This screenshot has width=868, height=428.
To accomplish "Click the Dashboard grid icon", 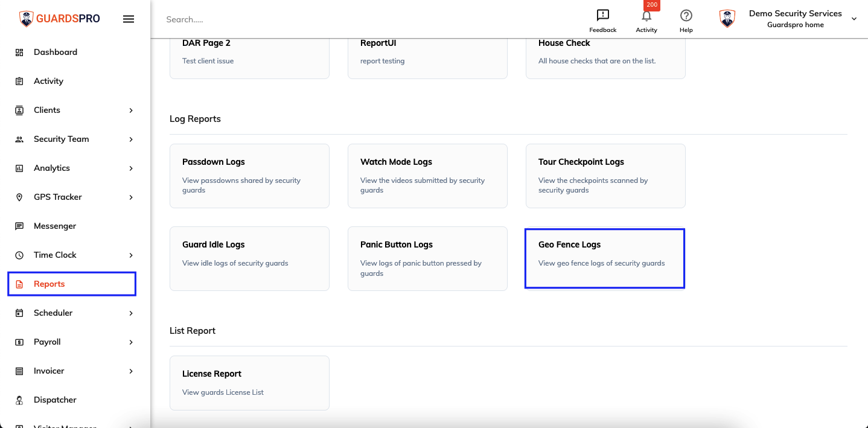I will coord(19,53).
